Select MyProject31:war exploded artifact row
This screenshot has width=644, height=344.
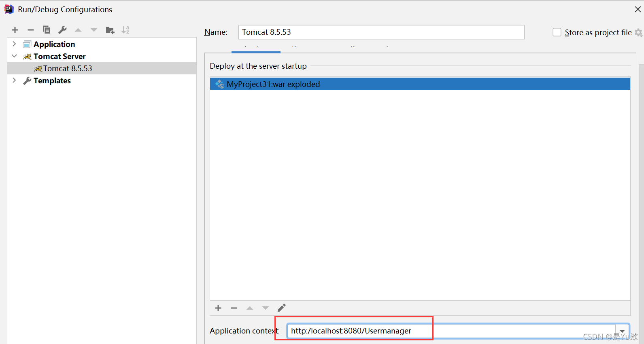tap(420, 84)
